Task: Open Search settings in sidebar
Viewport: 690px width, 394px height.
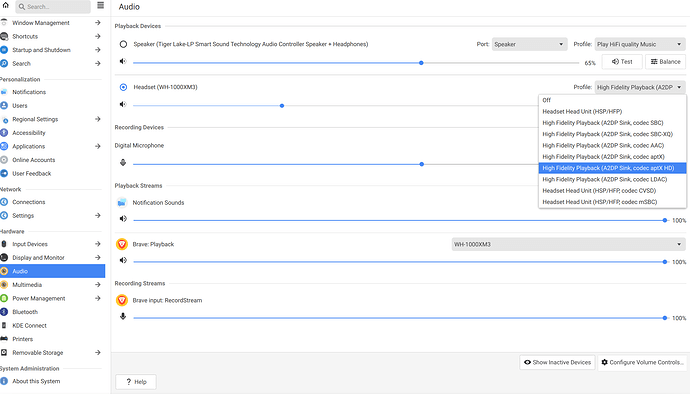Action: tap(52, 63)
